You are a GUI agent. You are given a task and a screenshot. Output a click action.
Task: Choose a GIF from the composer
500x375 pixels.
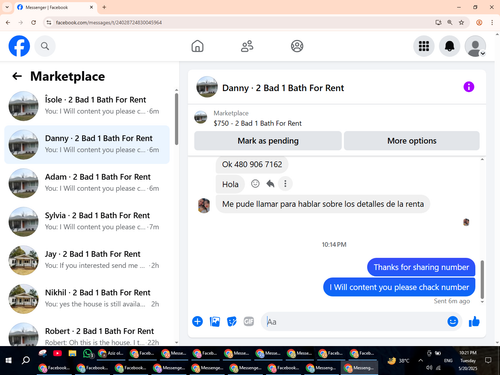click(x=249, y=322)
